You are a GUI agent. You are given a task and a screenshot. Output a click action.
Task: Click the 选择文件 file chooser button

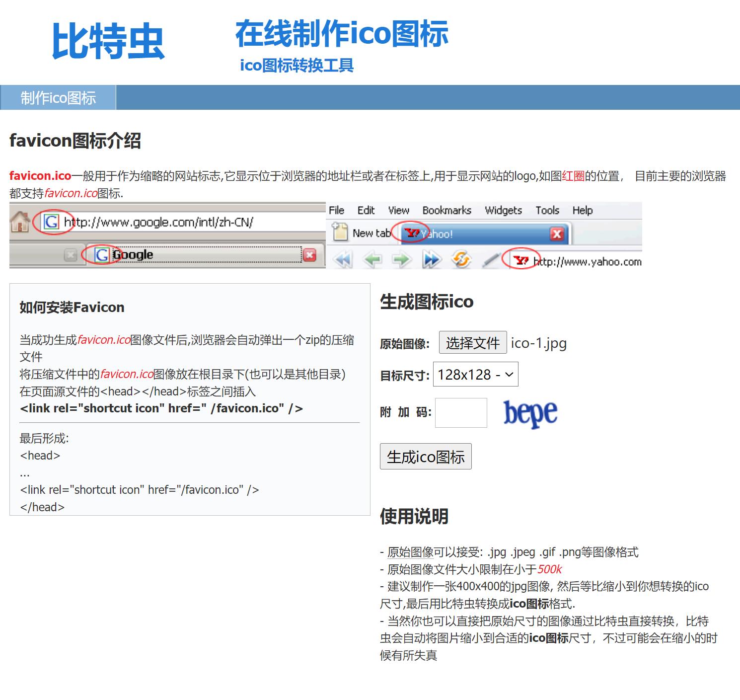(x=473, y=343)
